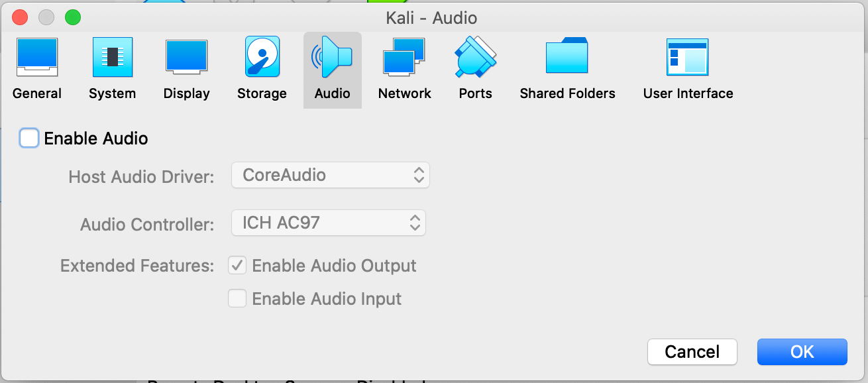
Task: Open the Display monitor icon
Action: (x=187, y=58)
